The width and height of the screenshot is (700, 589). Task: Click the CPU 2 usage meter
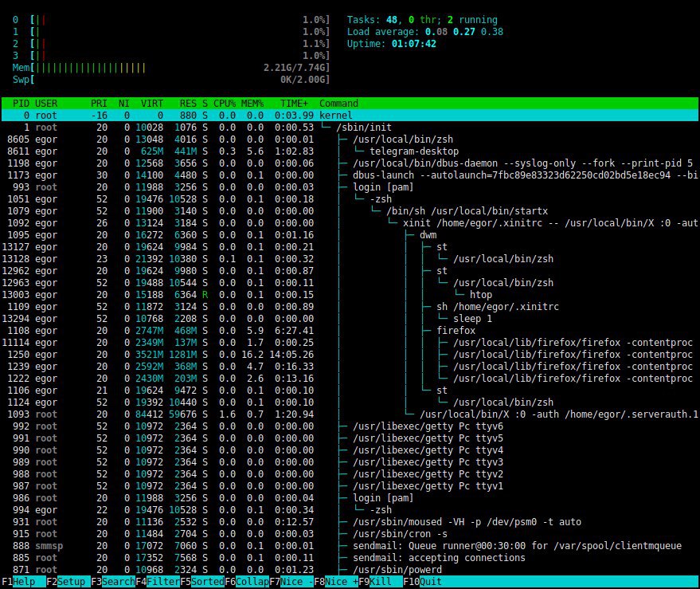(171, 44)
